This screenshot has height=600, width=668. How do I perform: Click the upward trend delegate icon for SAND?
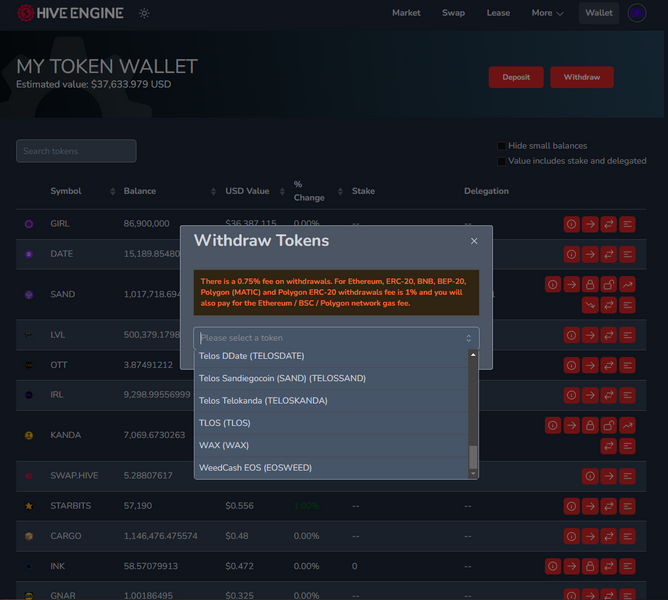pos(628,284)
